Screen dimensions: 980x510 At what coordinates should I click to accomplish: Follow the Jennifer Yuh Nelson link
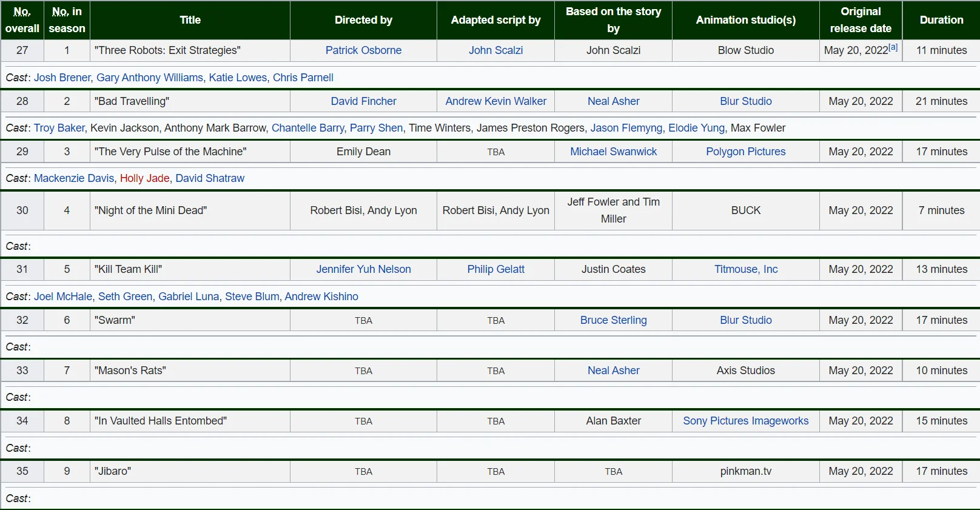pyautogui.click(x=363, y=269)
